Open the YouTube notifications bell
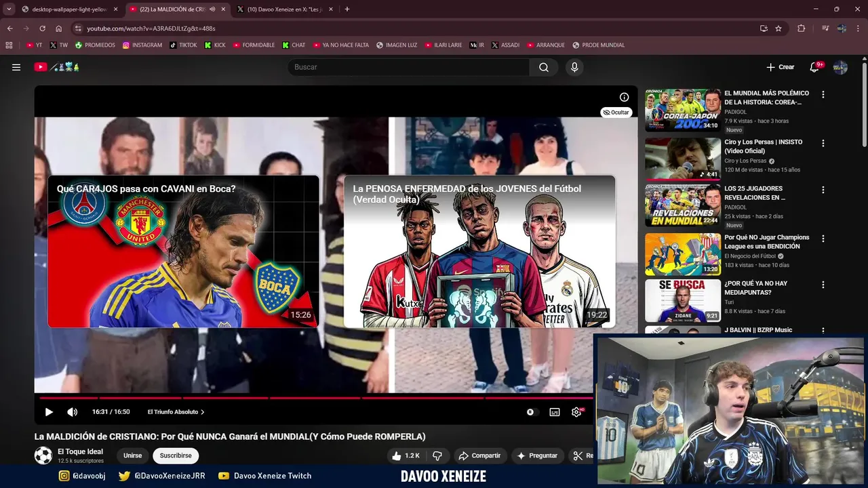The width and height of the screenshot is (868, 488). pyautogui.click(x=815, y=67)
